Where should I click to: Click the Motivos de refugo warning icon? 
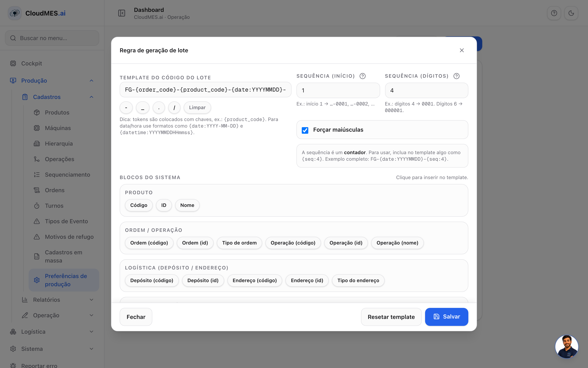click(x=37, y=237)
